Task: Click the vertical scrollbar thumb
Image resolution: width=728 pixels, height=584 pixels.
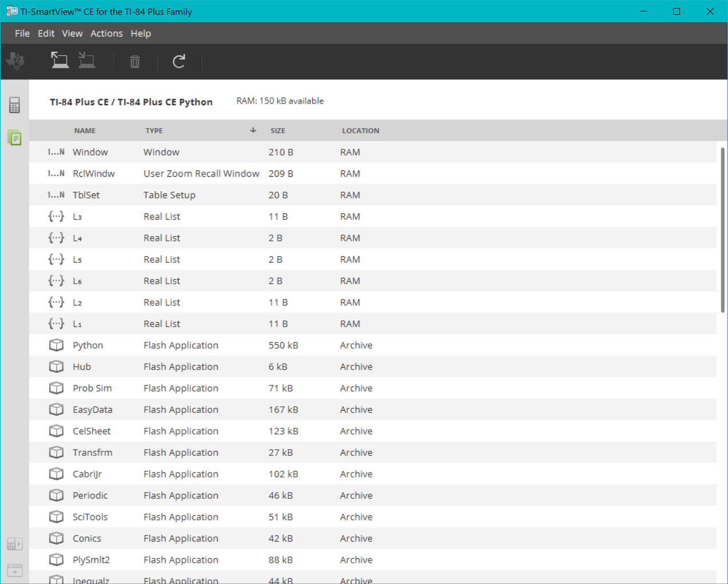Action: point(722,229)
